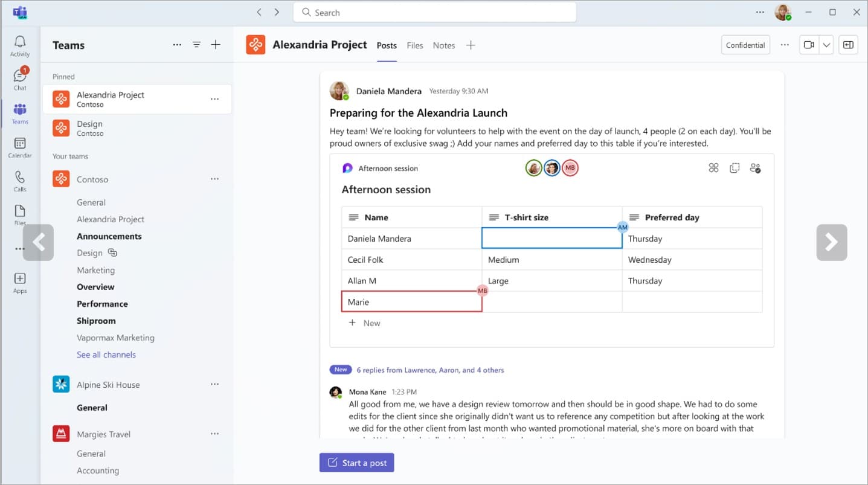Click the Search box
The image size is (868, 485).
point(434,12)
